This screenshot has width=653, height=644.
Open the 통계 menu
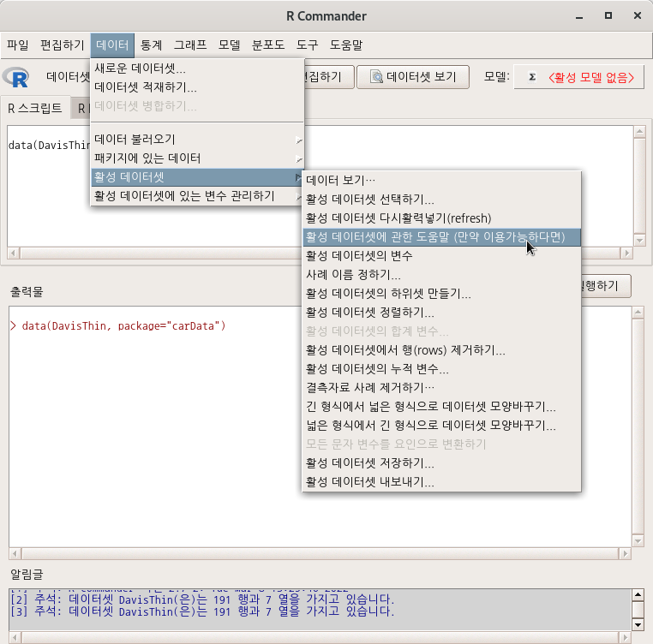(151, 45)
